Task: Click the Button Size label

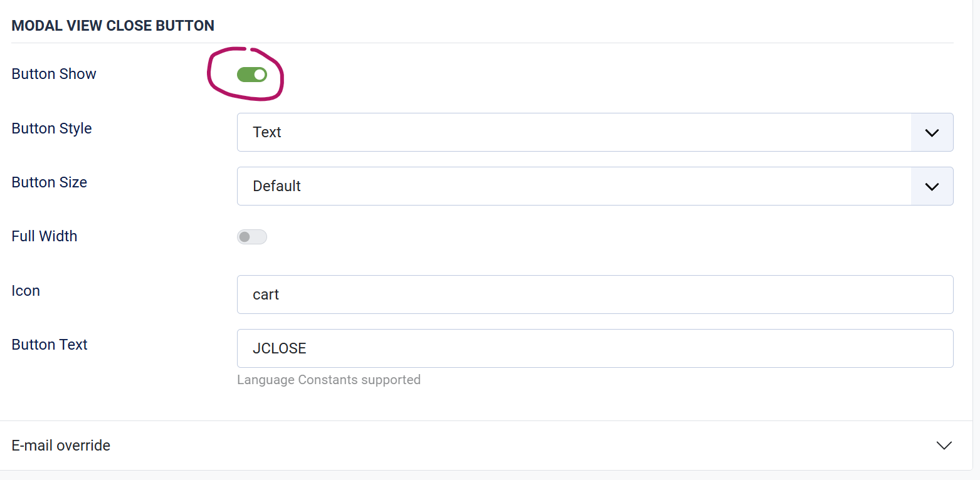Action: click(50, 182)
